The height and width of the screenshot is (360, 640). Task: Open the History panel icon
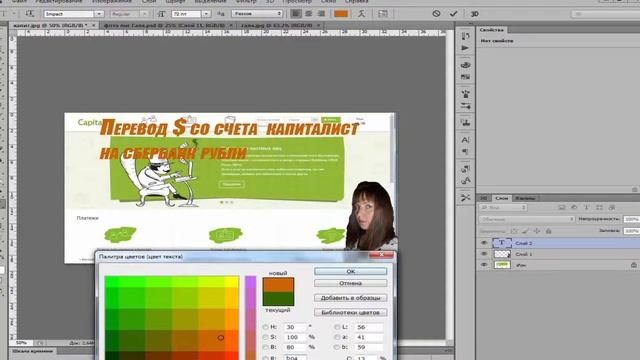tap(465, 36)
